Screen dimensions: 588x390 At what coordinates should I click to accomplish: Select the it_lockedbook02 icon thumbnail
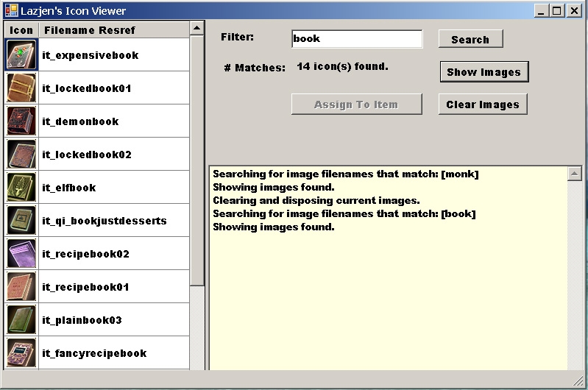21,155
